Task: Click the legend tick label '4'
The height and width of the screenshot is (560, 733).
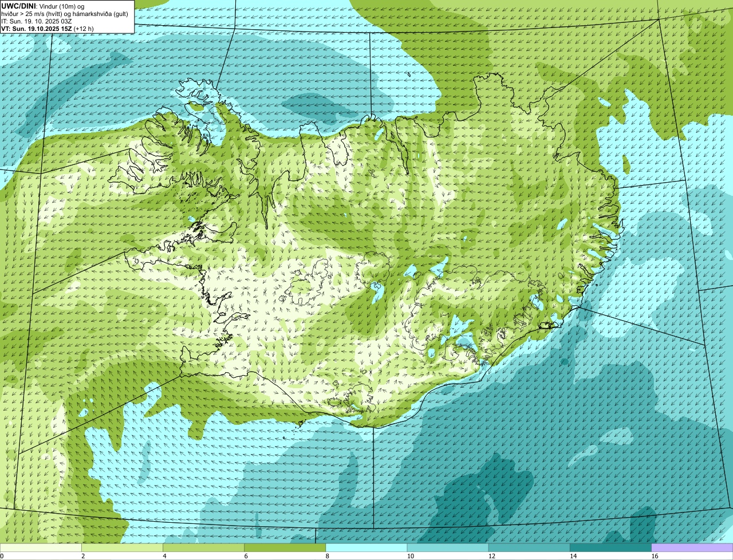Action: (x=165, y=556)
